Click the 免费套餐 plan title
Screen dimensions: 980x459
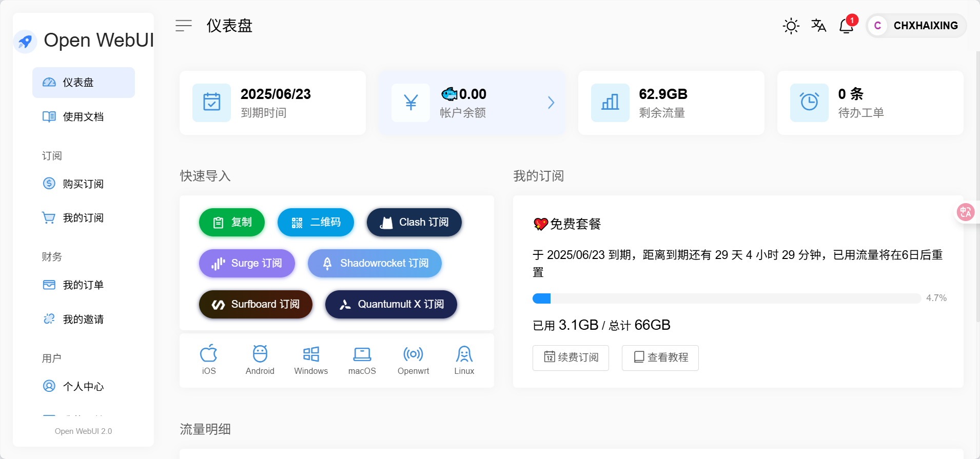pos(567,224)
